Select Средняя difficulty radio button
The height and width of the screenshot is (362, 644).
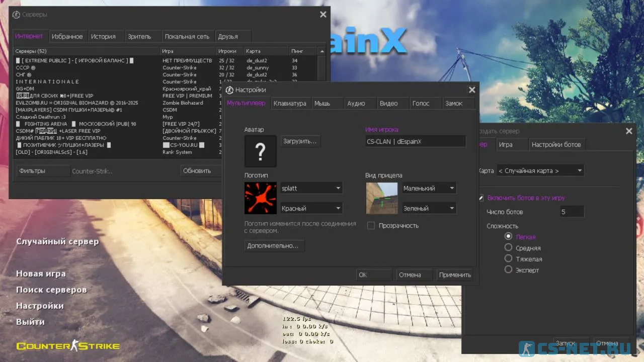coord(508,247)
